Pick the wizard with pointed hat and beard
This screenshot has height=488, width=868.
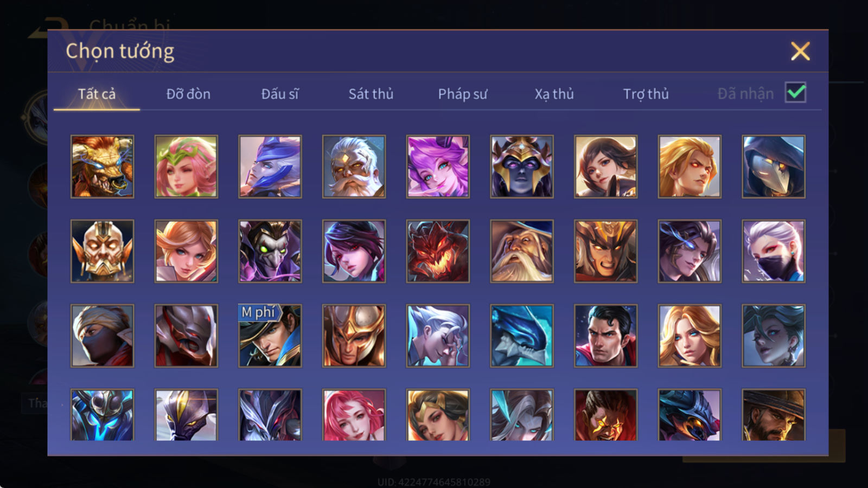[x=522, y=251]
